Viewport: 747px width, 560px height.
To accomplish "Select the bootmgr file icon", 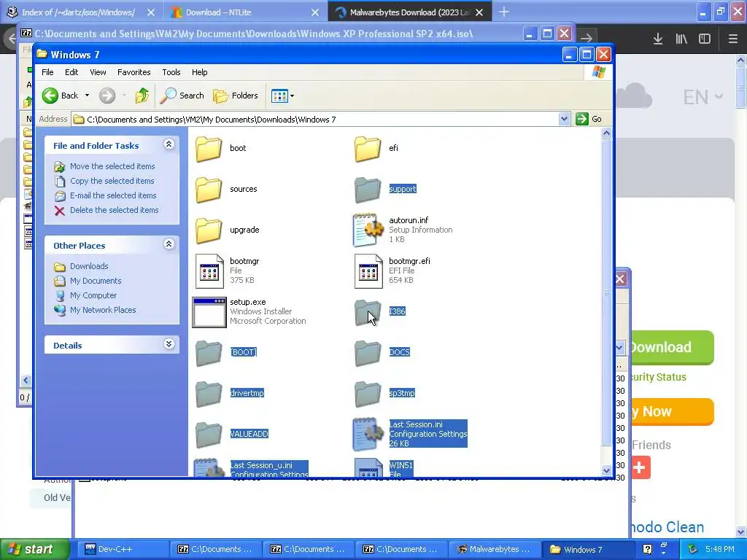I will pos(209,271).
